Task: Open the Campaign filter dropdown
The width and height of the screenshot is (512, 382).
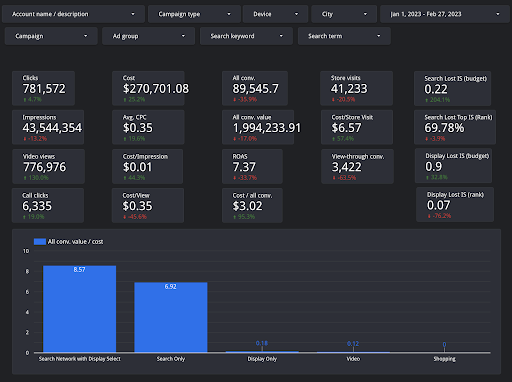Action: click(51, 36)
